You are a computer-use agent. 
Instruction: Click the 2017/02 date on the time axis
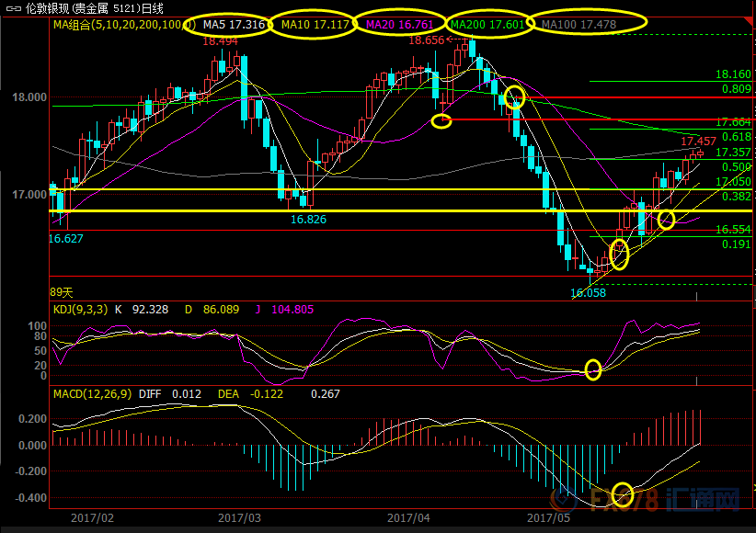coord(92,518)
